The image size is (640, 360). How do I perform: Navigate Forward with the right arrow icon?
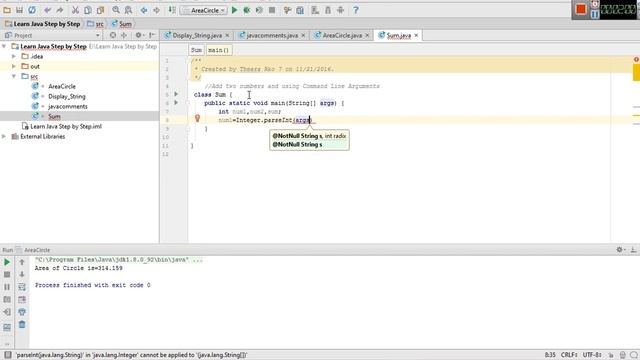click(156, 10)
